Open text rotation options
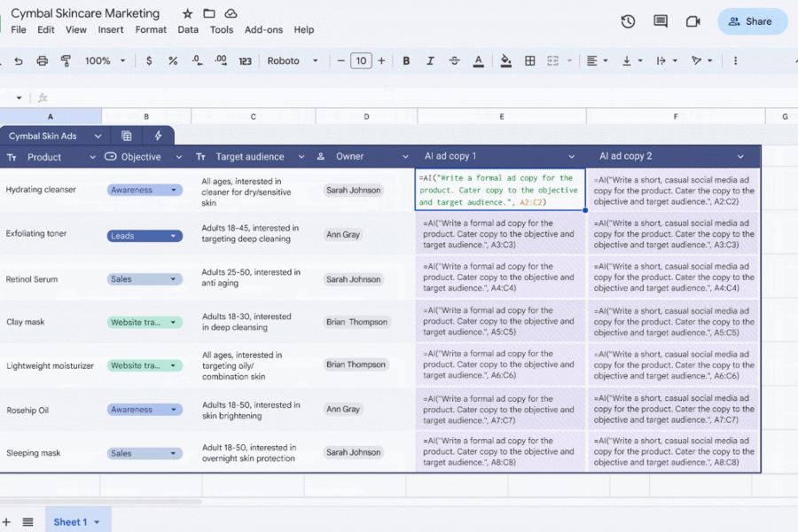 [702, 61]
